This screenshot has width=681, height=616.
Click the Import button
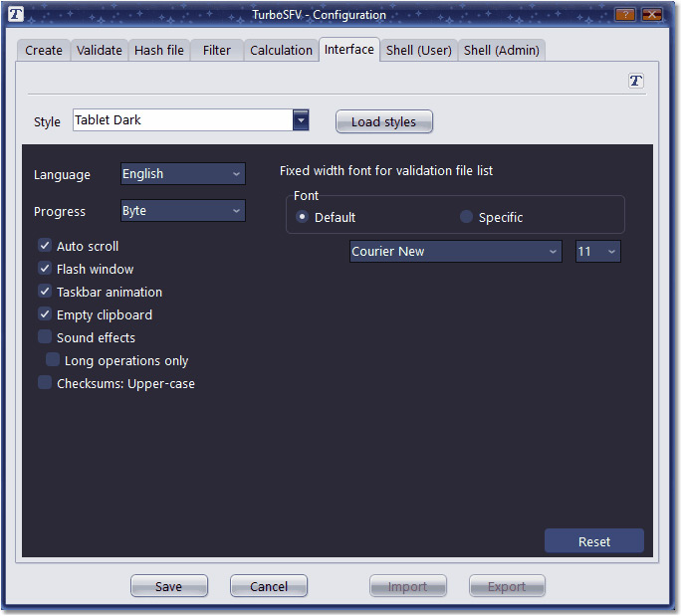point(408,586)
